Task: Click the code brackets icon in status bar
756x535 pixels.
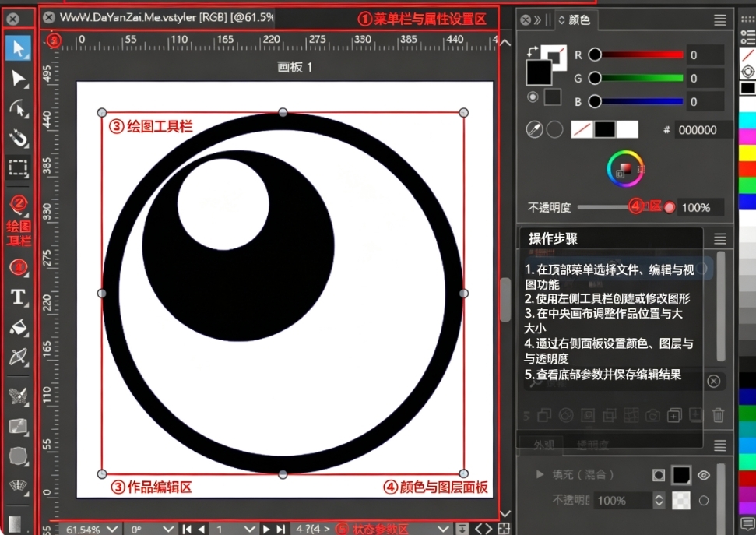Action: [x=483, y=529]
